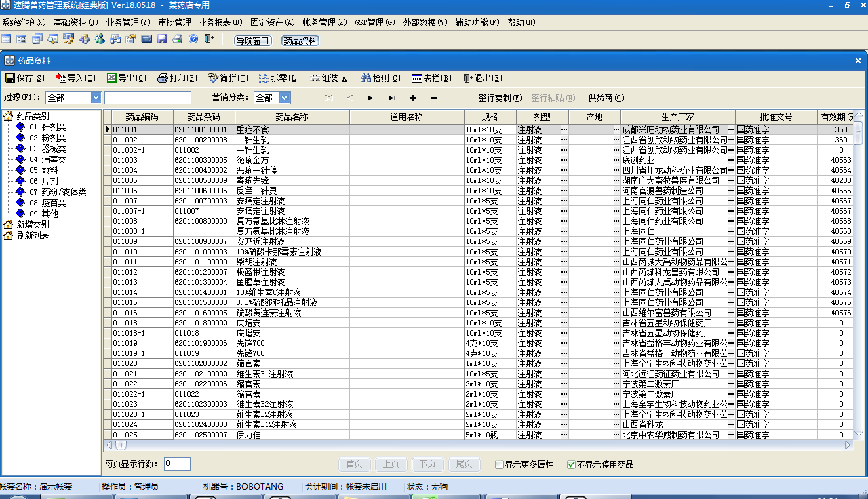Jump to the first record arrow

[328, 98]
